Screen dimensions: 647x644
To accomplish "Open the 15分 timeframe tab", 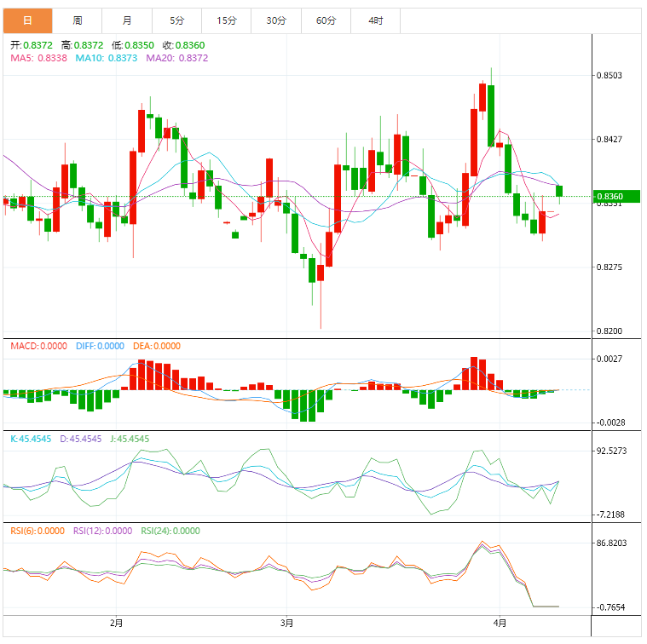I will (227, 20).
